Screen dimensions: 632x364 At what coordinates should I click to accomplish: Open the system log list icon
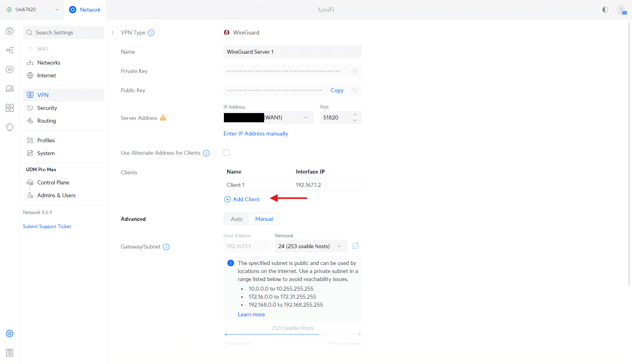pos(10,353)
